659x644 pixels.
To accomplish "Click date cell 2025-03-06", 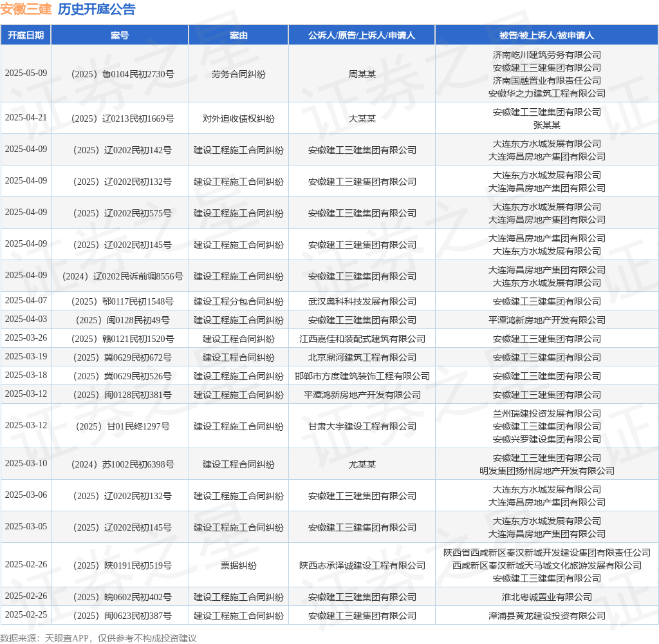I will point(26,495).
